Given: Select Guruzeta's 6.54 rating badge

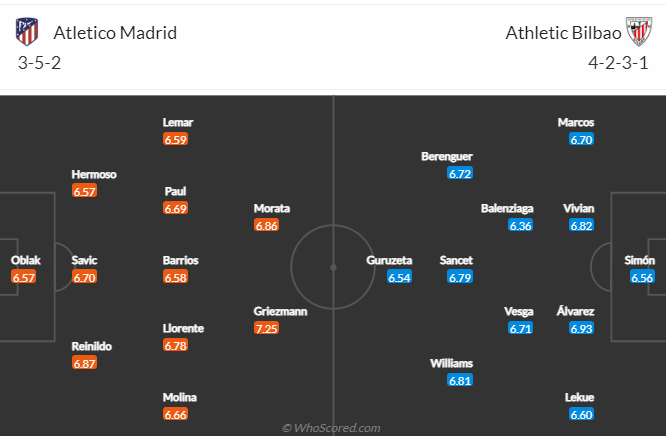Looking at the screenshot, I should pyautogui.click(x=399, y=277).
